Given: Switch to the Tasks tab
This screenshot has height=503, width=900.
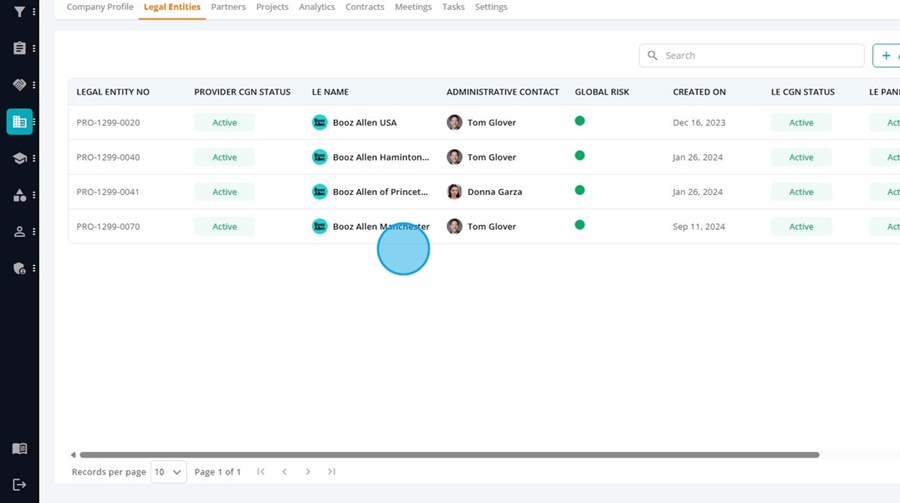Looking at the screenshot, I should pyautogui.click(x=453, y=7).
